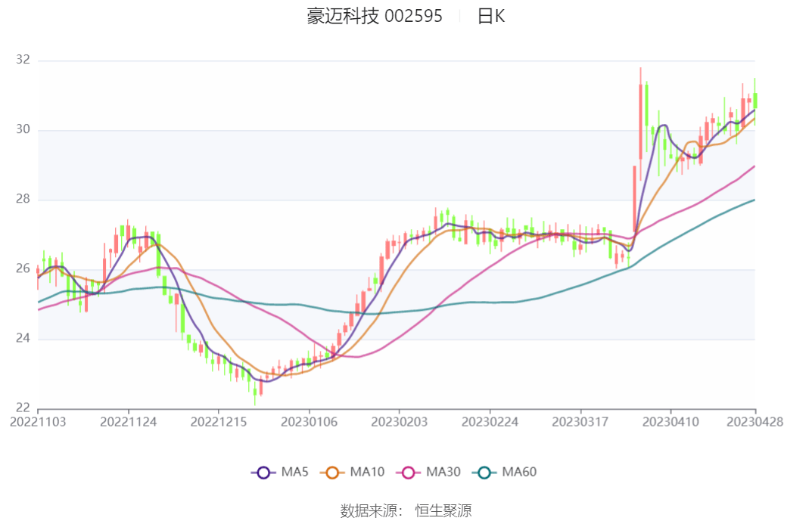Click the tallest red candlestick near 20230410
This screenshot has height=521, width=812.
[640, 122]
